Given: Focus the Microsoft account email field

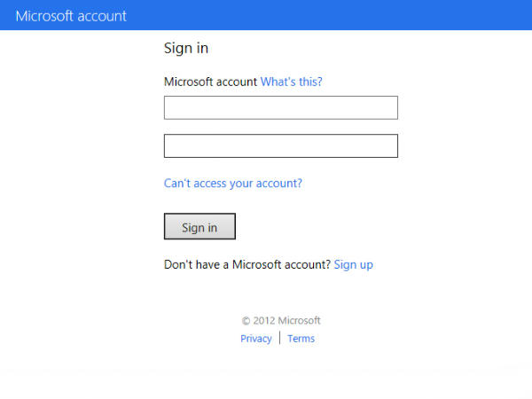Looking at the screenshot, I should (x=280, y=107).
